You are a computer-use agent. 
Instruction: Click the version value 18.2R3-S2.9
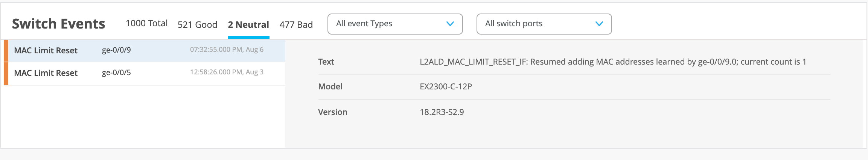point(442,112)
